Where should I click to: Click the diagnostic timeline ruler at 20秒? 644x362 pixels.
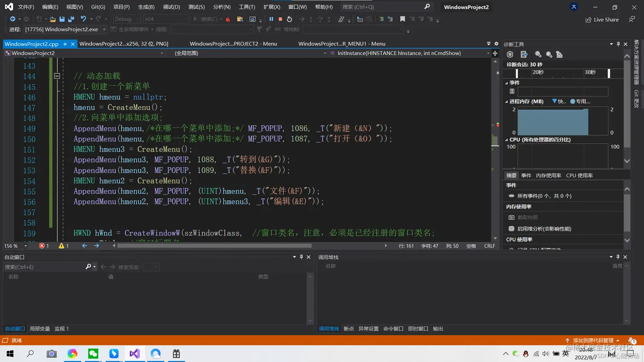pos(538,72)
